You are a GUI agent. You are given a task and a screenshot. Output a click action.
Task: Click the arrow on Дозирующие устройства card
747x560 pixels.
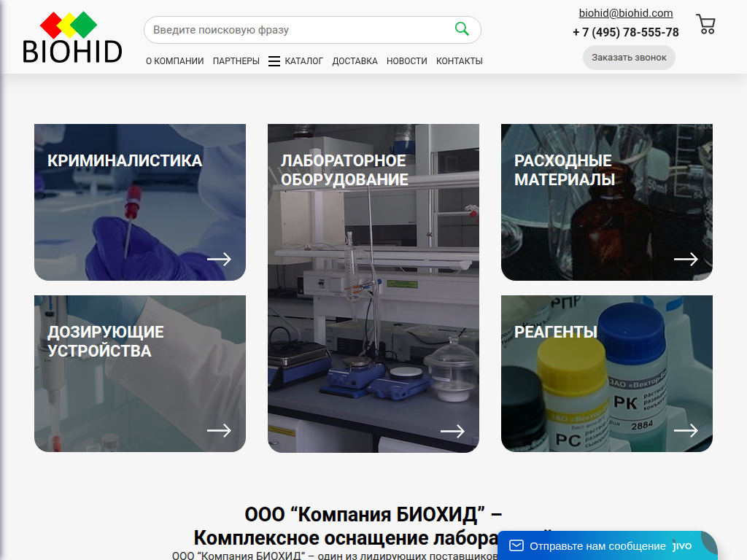coord(219,430)
